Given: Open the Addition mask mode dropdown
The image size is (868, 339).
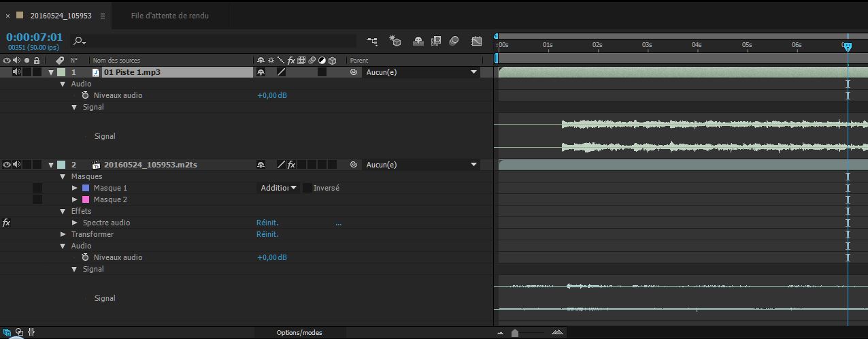Looking at the screenshot, I should 279,188.
